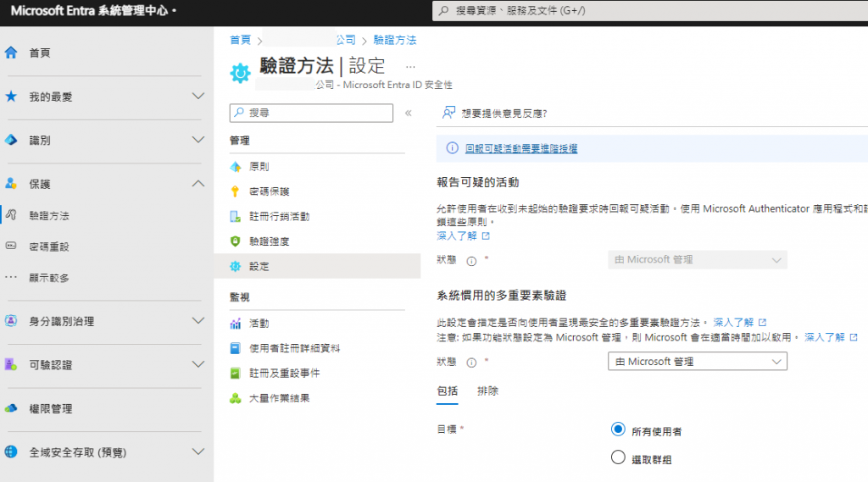868x482 pixels.
Task: Click the 驗證方法 icon in the left navigation
Action: (x=11, y=215)
